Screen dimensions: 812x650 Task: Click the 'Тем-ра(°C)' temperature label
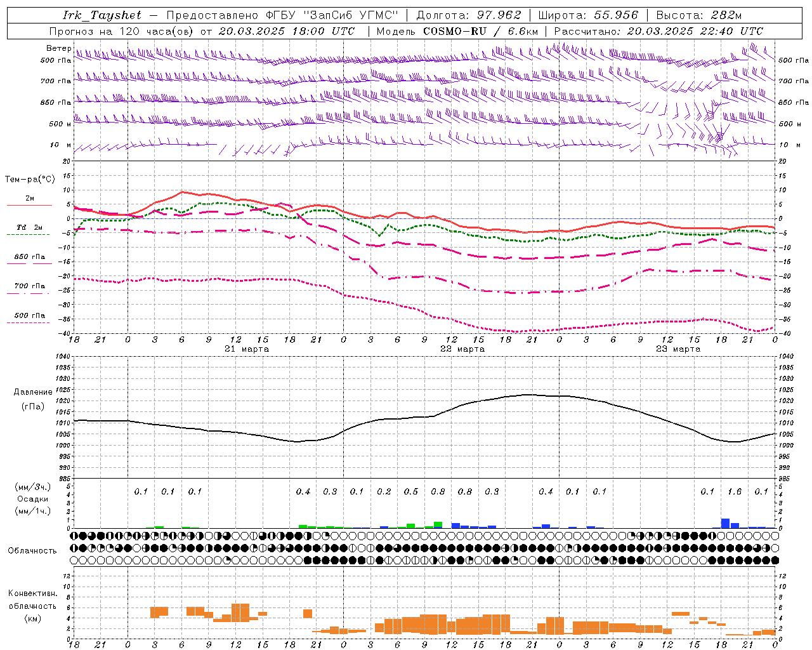pos(30,180)
